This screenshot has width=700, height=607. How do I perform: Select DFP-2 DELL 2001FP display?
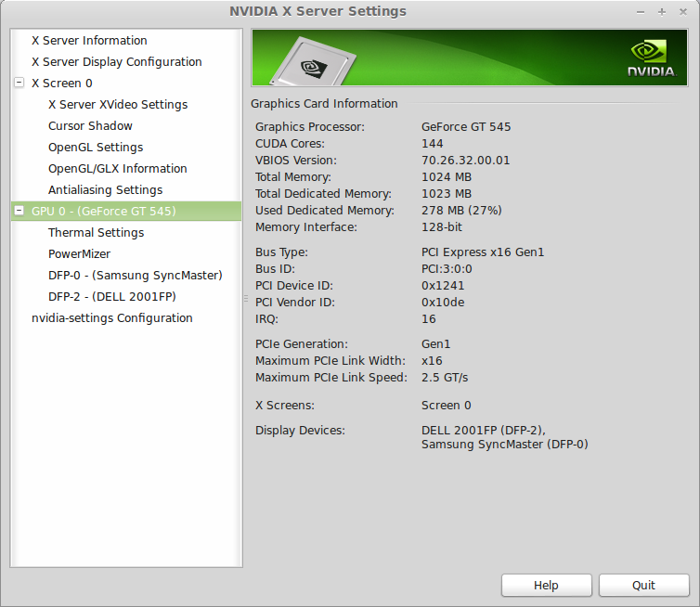[112, 297]
